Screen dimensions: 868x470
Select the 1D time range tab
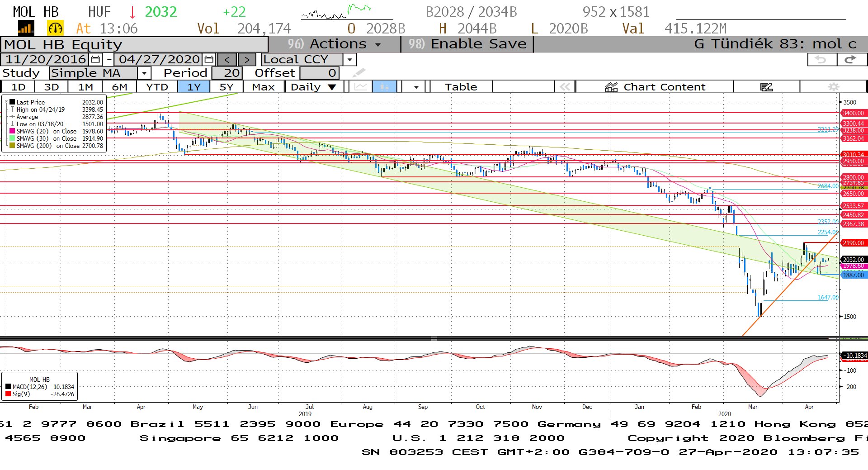18,87
